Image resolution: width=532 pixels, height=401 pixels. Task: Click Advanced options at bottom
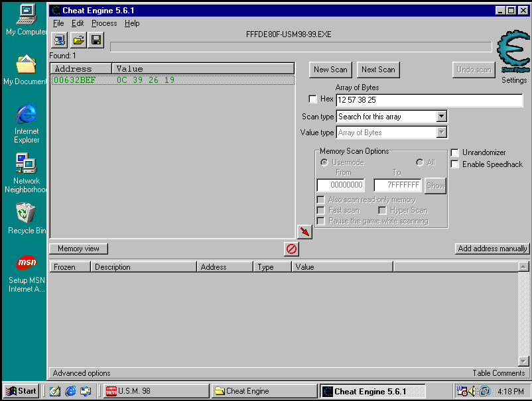[x=82, y=373]
